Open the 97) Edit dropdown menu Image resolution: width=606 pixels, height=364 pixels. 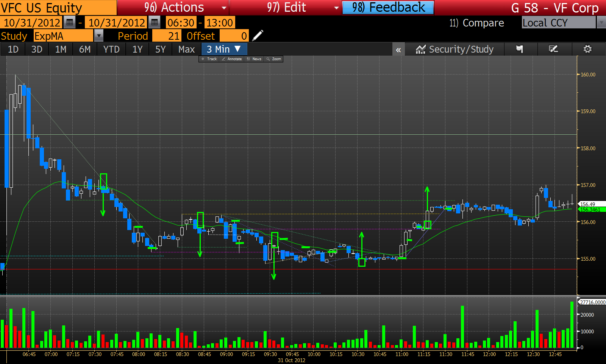[286, 8]
